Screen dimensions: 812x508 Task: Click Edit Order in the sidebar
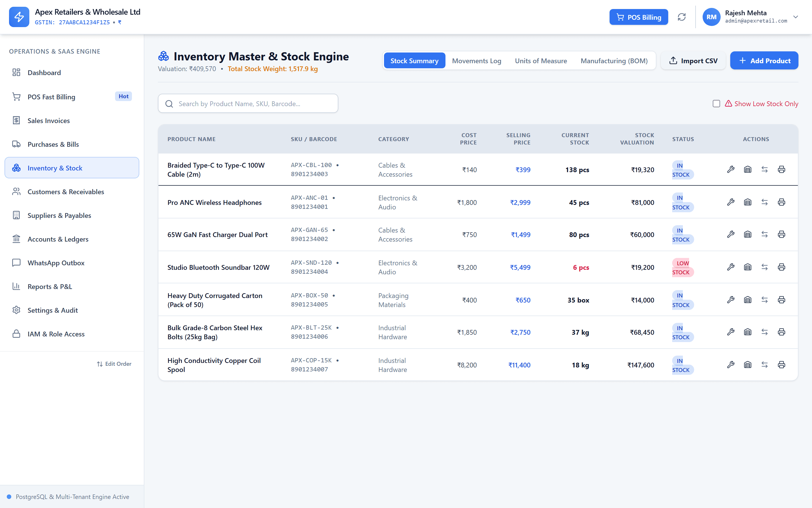pyautogui.click(x=114, y=364)
